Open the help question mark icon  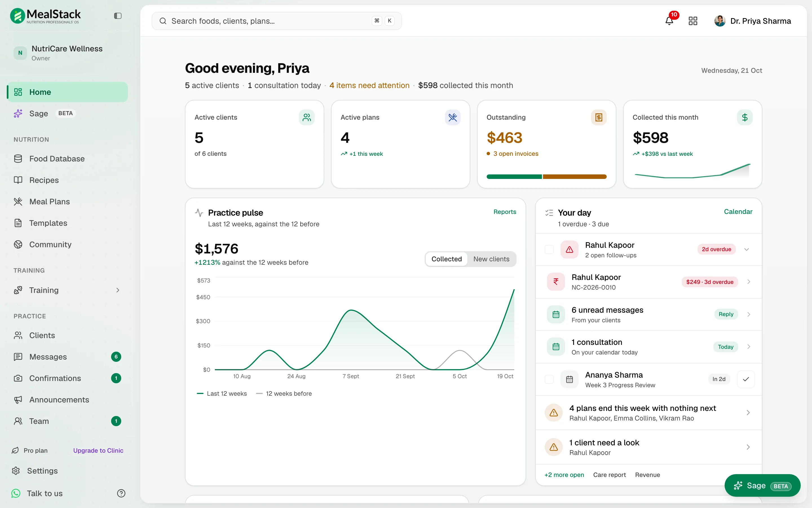click(x=121, y=493)
